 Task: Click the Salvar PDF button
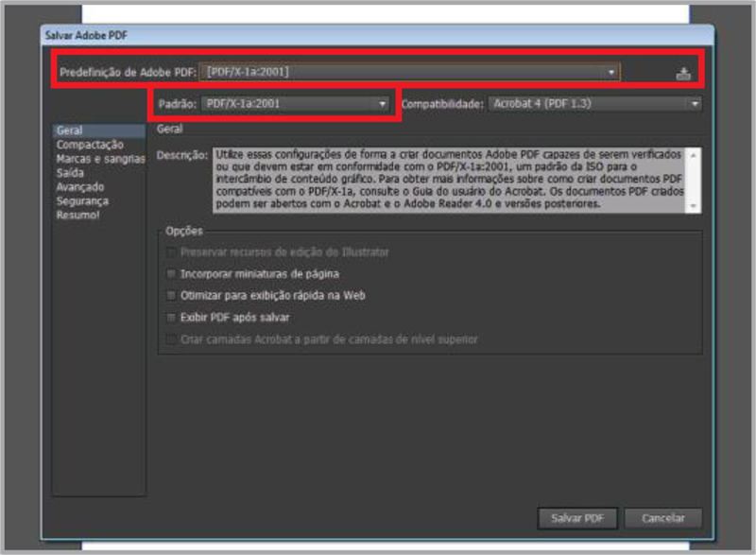click(577, 518)
